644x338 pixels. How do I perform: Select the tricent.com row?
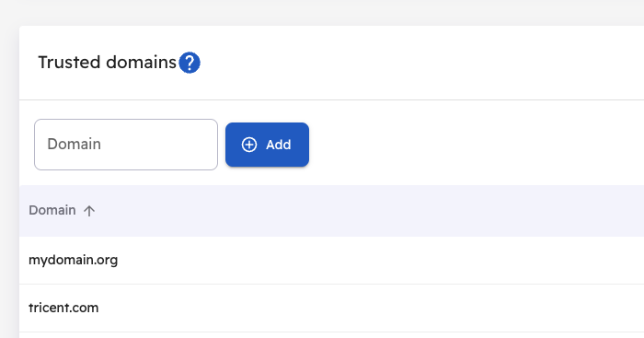point(331,308)
